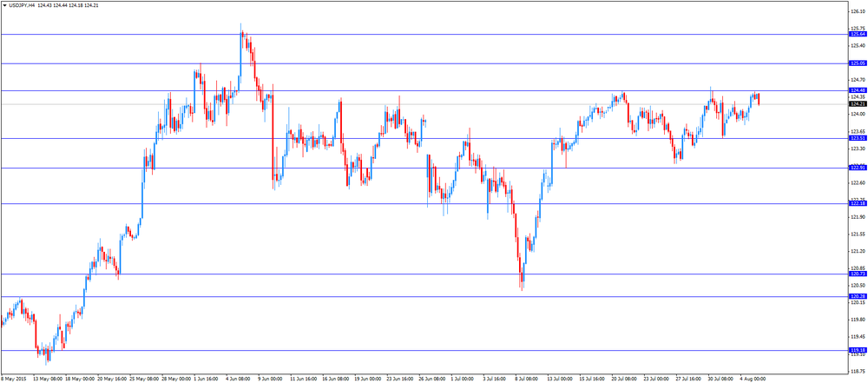Click the 121.20 price scale value
The image size is (868, 383).
(x=858, y=251)
